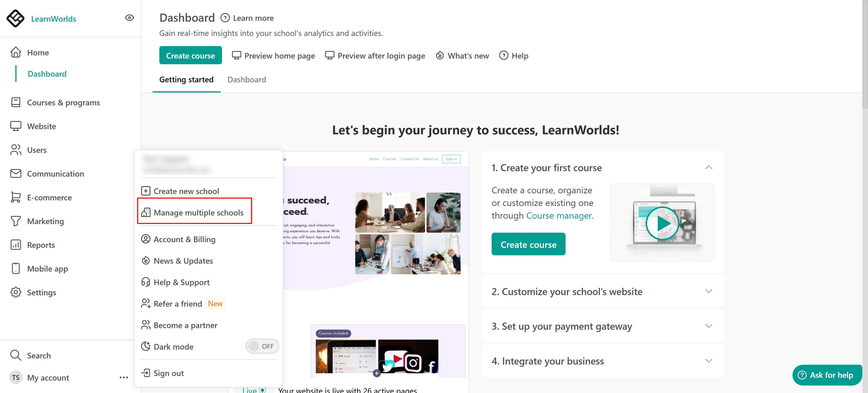Open Search via magnifier icon
This screenshot has width=868, height=393.
pos(16,355)
